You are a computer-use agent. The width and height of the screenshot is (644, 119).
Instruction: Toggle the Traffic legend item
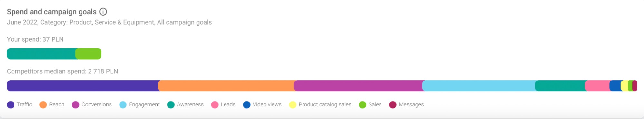point(19,104)
